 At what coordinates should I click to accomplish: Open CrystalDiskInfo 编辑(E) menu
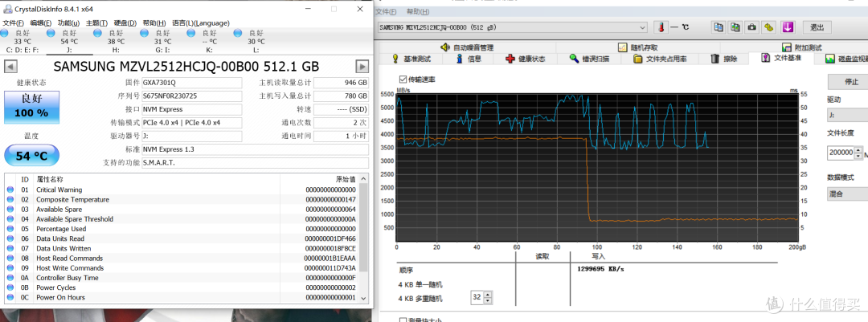41,22
